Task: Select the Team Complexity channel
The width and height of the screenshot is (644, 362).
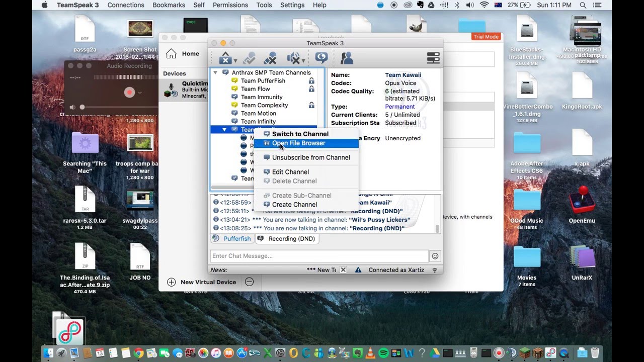Action: [x=264, y=105]
